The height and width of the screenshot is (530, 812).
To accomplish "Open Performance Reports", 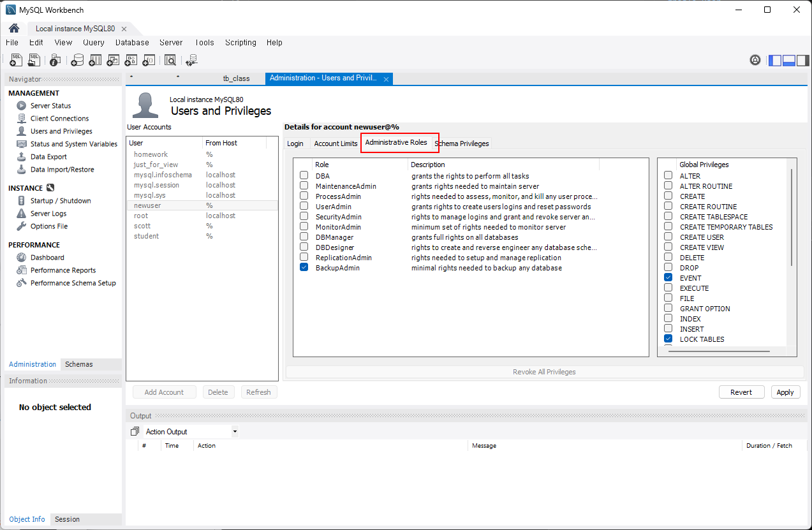I will coord(63,270).
